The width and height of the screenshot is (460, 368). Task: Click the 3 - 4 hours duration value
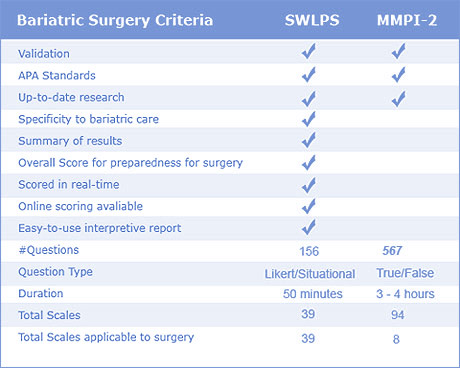pos(405,294)
